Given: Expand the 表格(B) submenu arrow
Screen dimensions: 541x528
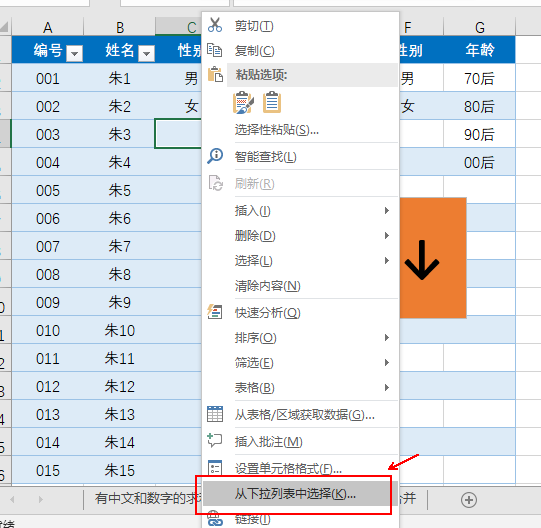Looking at the screenshot, I should coord(387,387).
